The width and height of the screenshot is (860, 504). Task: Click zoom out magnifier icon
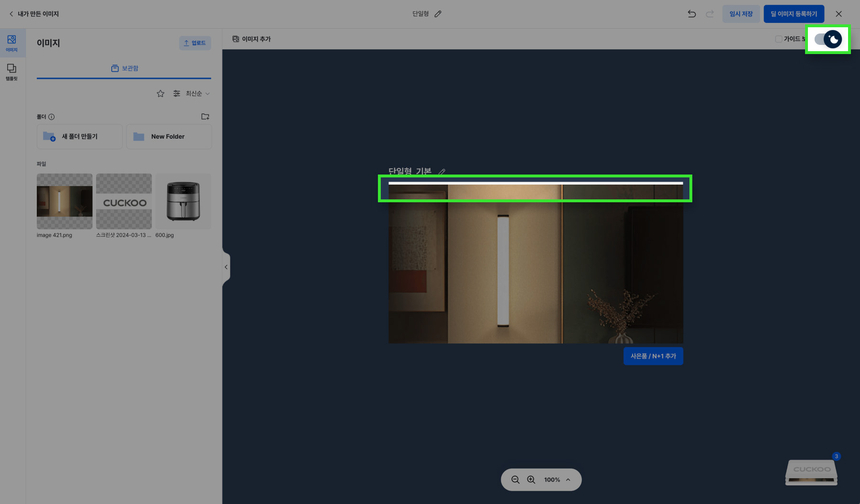click(x=516, y=480)
